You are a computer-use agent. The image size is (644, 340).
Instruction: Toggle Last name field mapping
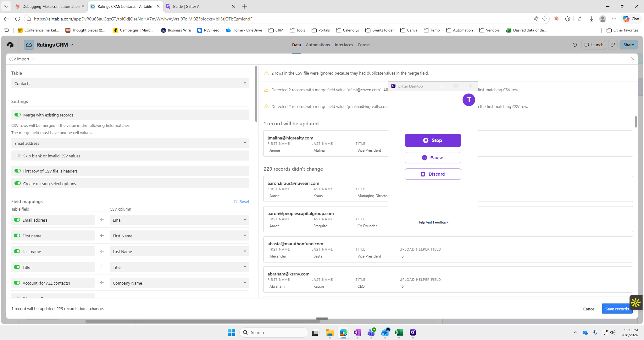click(x=17, y=251)
